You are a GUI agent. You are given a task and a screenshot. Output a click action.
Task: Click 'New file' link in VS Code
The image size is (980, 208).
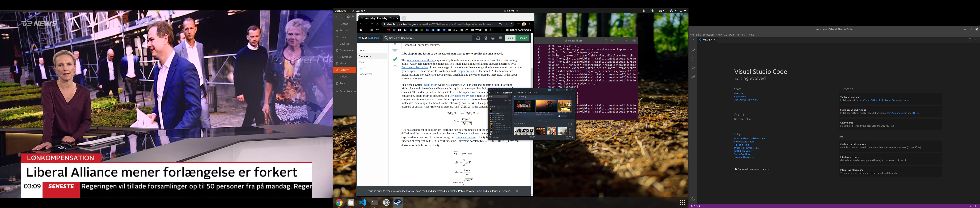coord(738,94)
